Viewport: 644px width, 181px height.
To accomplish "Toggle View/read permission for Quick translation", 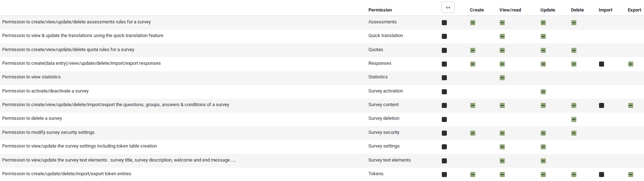I will tap(502, 36).
